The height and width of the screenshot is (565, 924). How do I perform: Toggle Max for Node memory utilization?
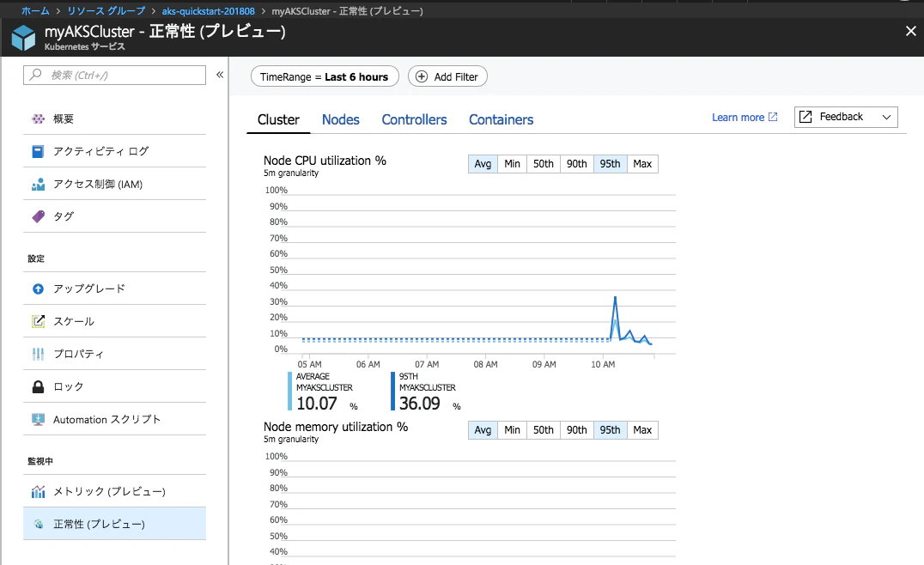click(x=642, y=430)
